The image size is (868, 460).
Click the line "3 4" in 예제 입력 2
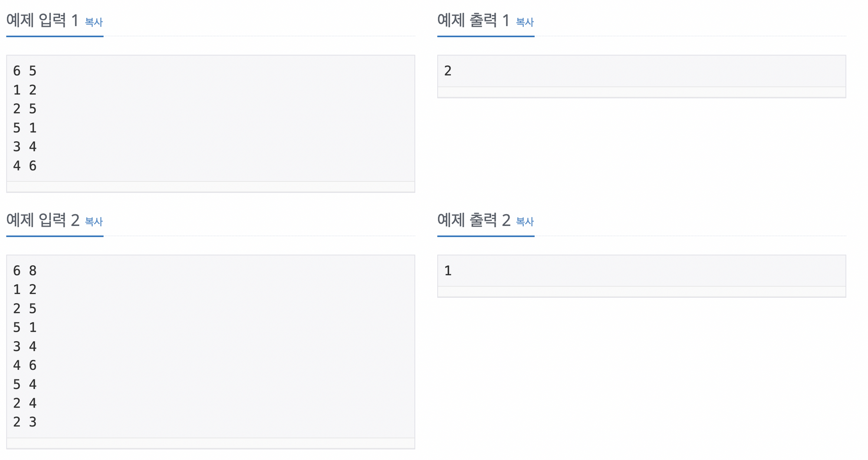coord(25,346)
